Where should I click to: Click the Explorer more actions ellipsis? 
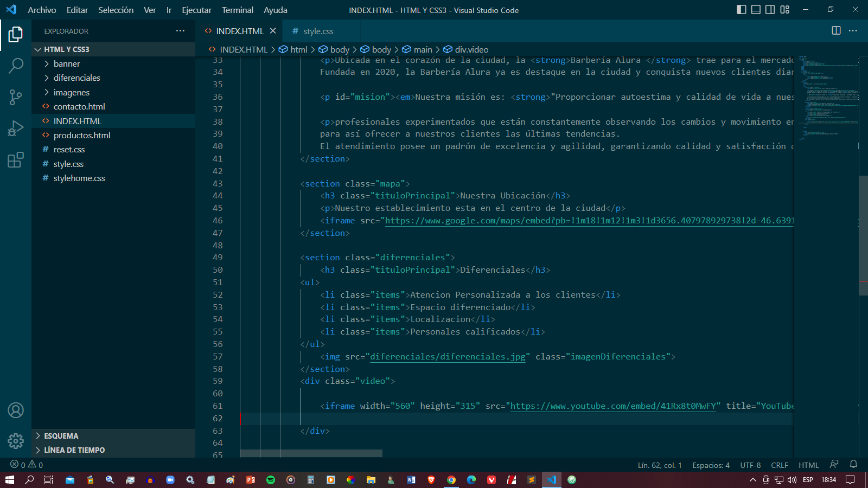tap(180, 31)
